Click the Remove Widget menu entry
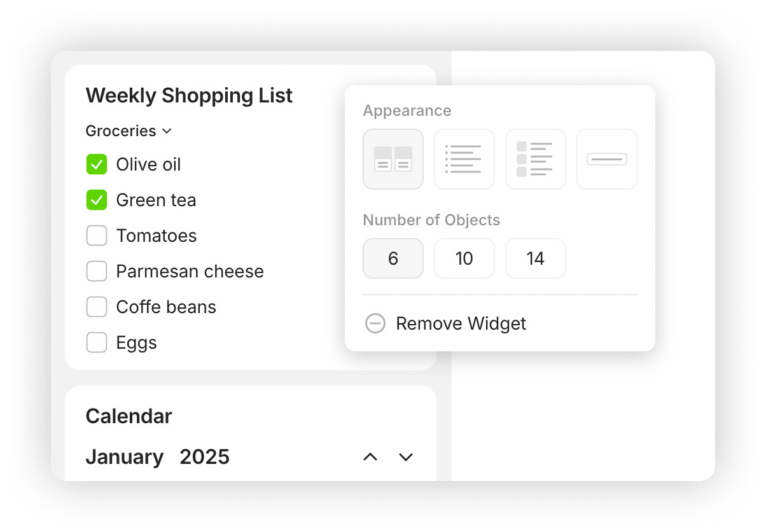 pos(461,323)
